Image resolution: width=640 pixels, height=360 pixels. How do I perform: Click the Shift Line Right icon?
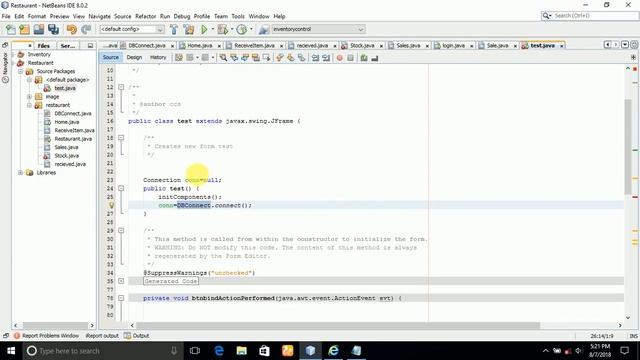pos(326,58)
